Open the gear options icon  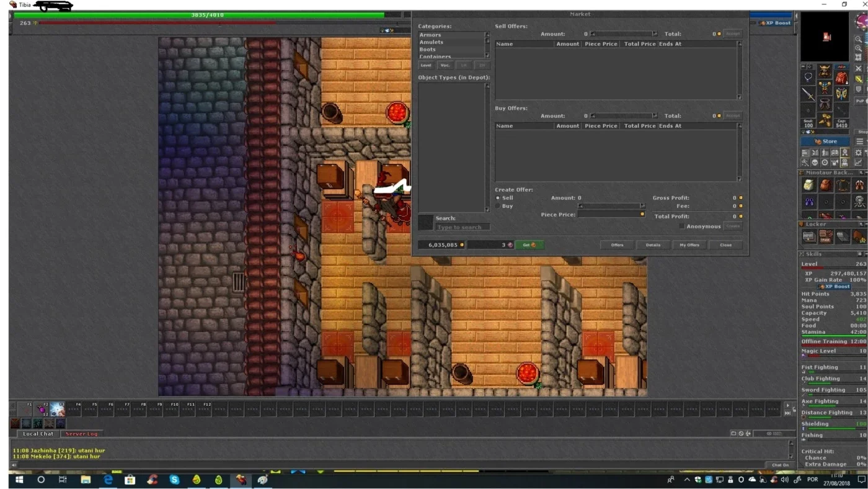pyautogui.click(x=859, y=153)
